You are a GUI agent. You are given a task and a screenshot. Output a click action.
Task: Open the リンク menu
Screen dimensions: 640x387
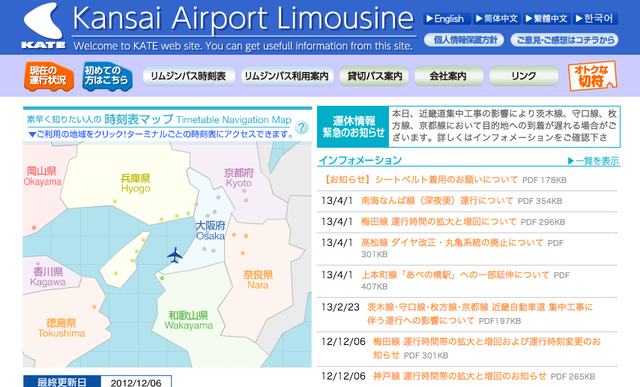pyautogui.click(x=524, y=76)
